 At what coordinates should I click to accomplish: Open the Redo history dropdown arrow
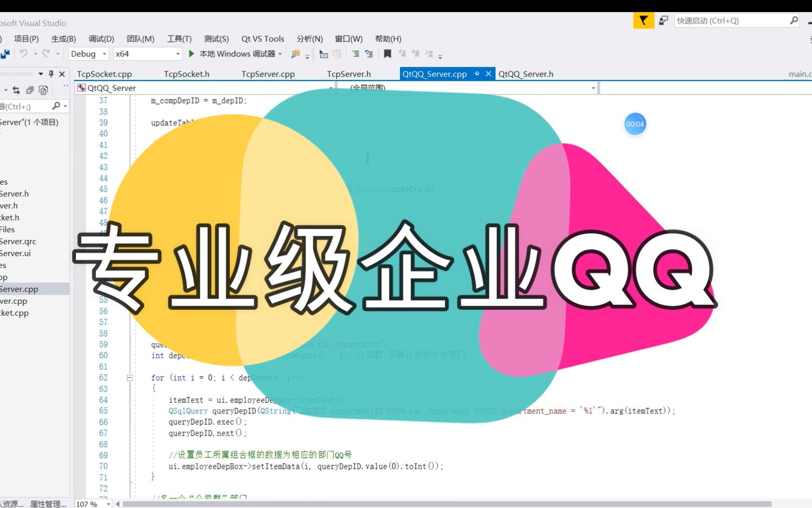[58, 54]
